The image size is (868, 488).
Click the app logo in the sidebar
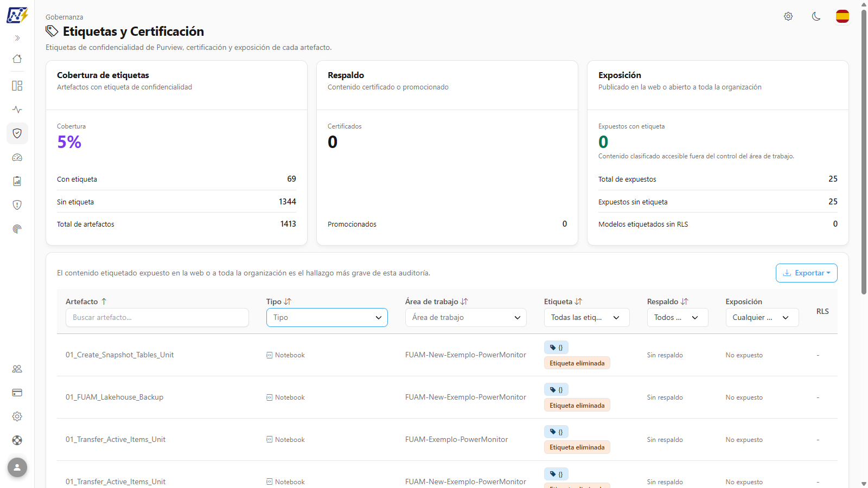coord(17,15)
